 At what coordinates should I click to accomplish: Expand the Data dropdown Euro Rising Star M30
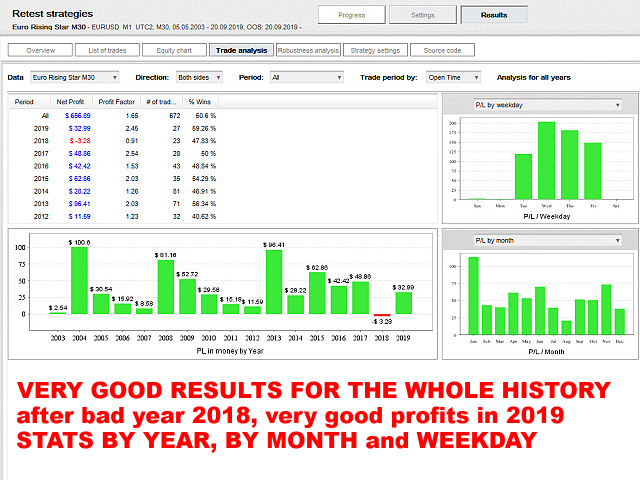coord(74,76)
